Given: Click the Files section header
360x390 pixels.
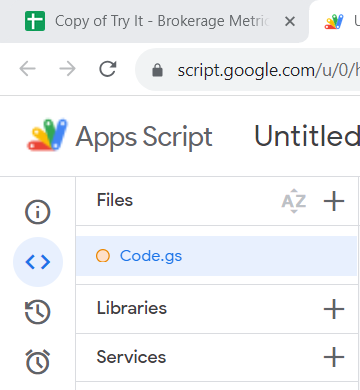Looking at the screenshot, I should click(115, 200).
